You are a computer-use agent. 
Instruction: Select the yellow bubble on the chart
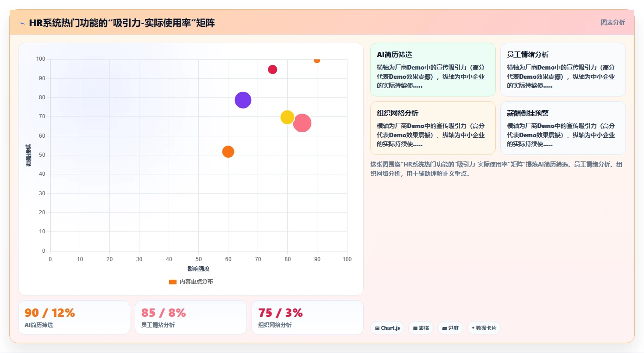[287, 117]
